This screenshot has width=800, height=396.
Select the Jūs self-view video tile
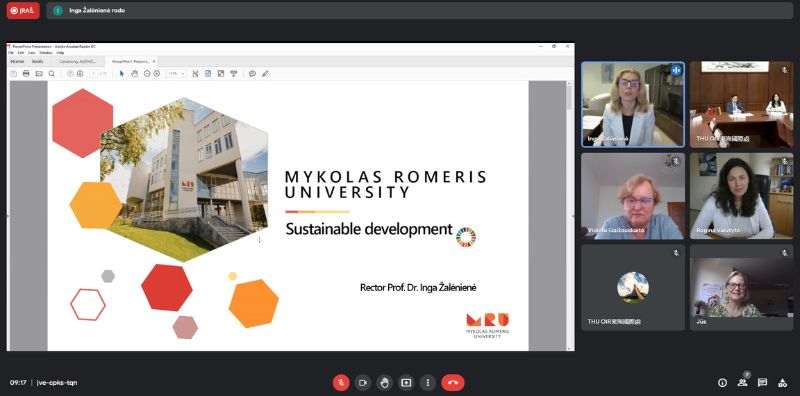(x=741, y=287)
